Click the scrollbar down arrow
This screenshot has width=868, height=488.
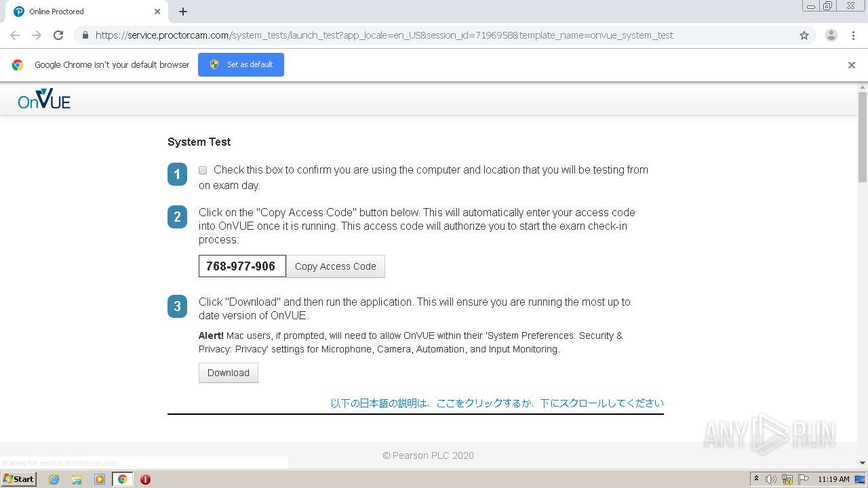(x=863, y=463)
